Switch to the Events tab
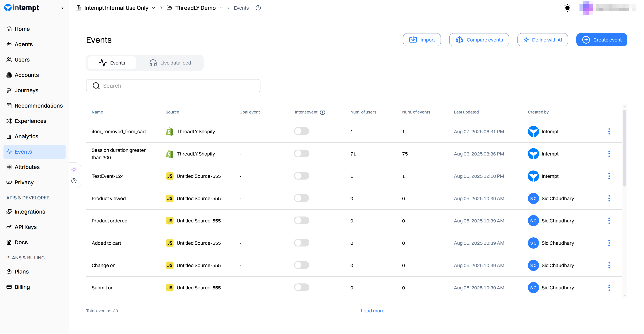 click(112, 63)
